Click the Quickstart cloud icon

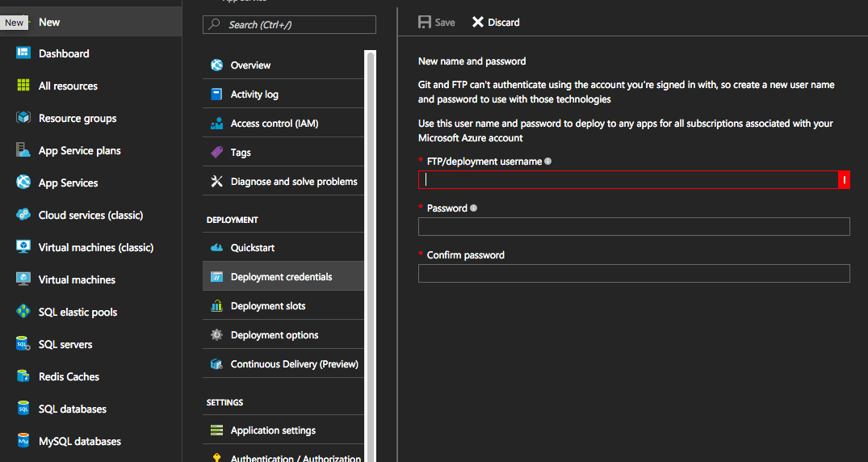217,248
